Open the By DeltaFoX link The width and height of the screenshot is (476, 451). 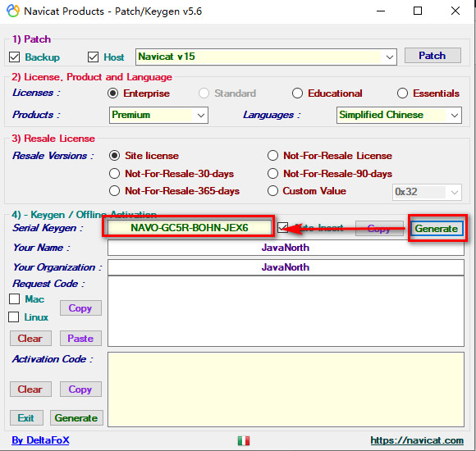(40, 440)
